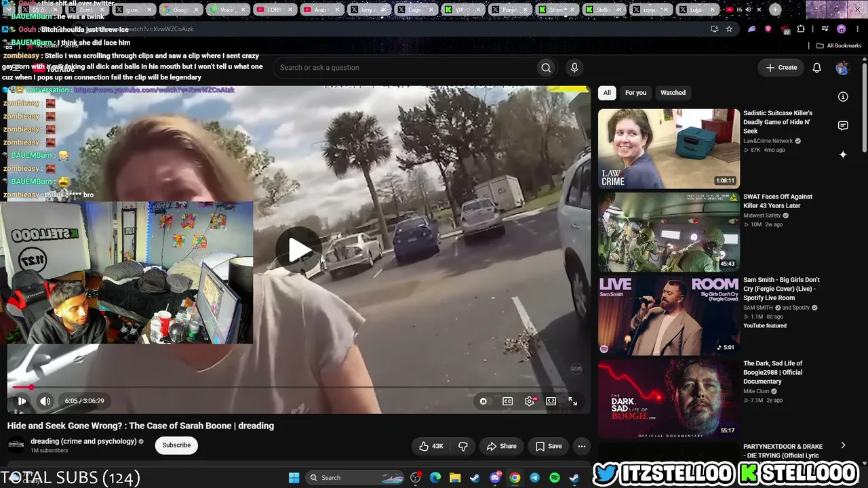Click the large play button on the video
868x488 pixels.
coord(298,249)
